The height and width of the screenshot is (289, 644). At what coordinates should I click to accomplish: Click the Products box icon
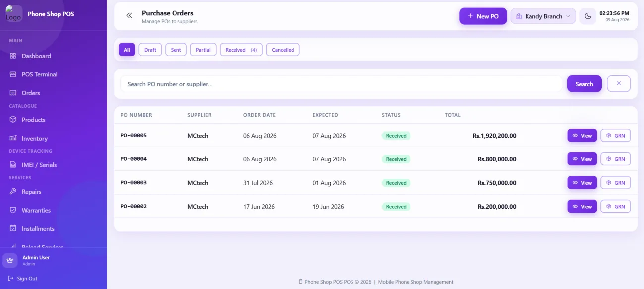(13, 120)
